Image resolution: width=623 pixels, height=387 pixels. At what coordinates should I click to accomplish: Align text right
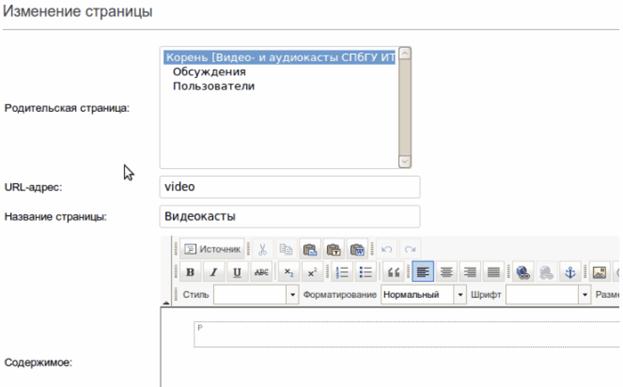[x=470, y=272]
